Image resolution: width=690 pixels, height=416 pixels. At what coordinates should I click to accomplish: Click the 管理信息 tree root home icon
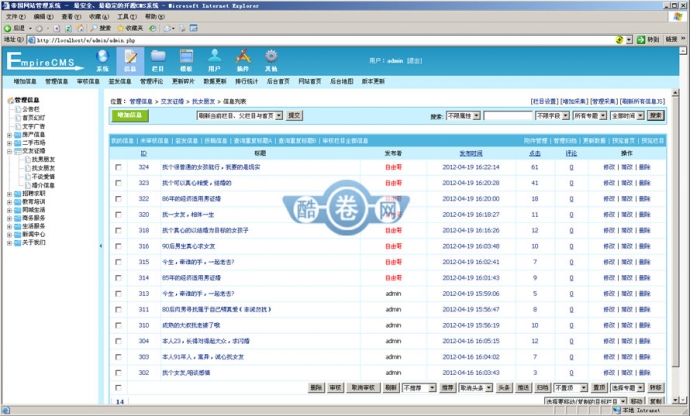[10, 100]
